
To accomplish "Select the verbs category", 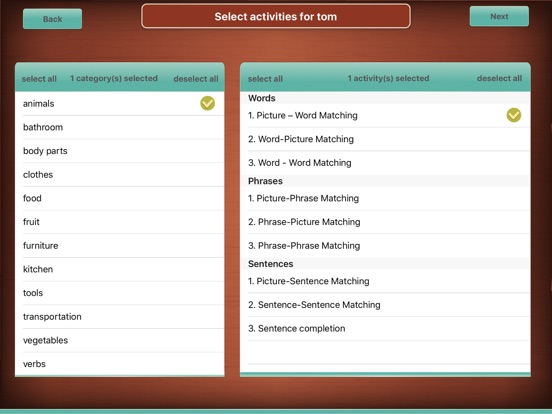I will pyautogui.click(x=120, y=364).
